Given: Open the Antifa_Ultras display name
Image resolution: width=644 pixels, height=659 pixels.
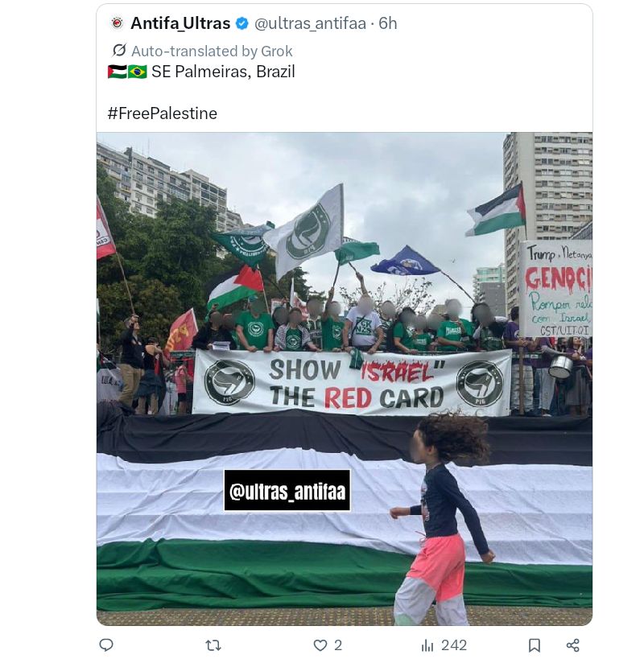Looking at the screenshot, I should [x=180, y=23].
